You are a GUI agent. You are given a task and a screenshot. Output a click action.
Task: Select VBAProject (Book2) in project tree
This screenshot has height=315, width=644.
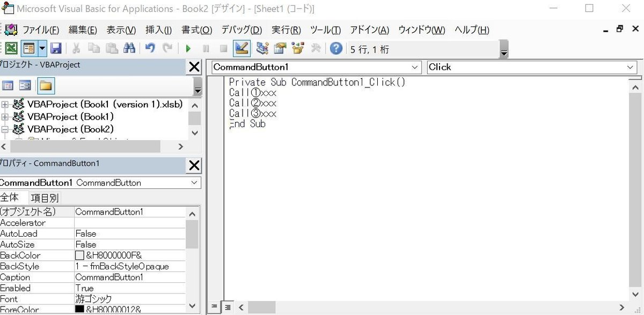tap(70, 129)
